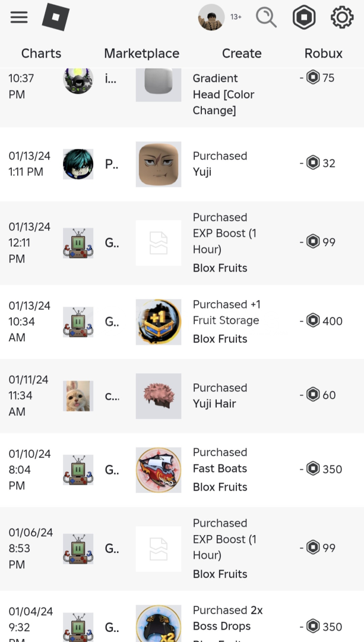Open seller avatar beside Yuji purchase
Image resolution: width=364 pixels, height=642 pixels.
click(78, 164)
